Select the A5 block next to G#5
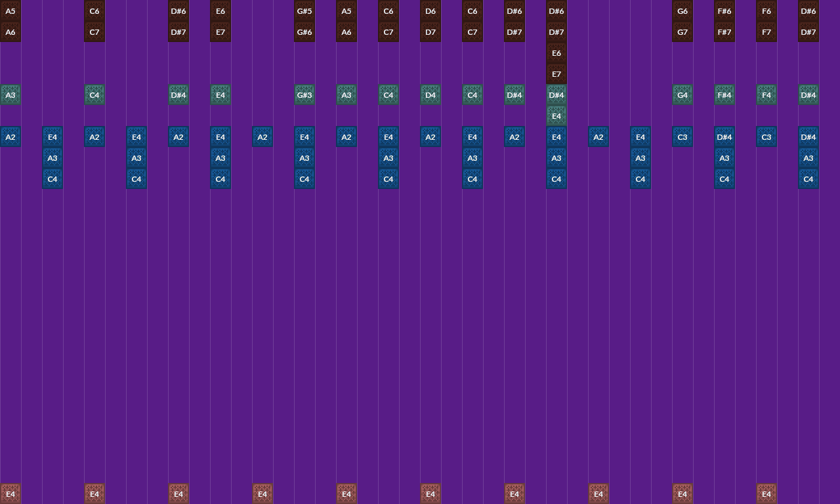The height and width of the screenshot is (504, 840). point(346,10)
